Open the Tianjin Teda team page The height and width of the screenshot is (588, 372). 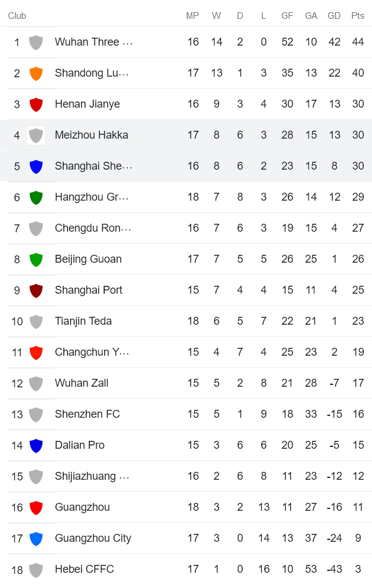(84, 320)
